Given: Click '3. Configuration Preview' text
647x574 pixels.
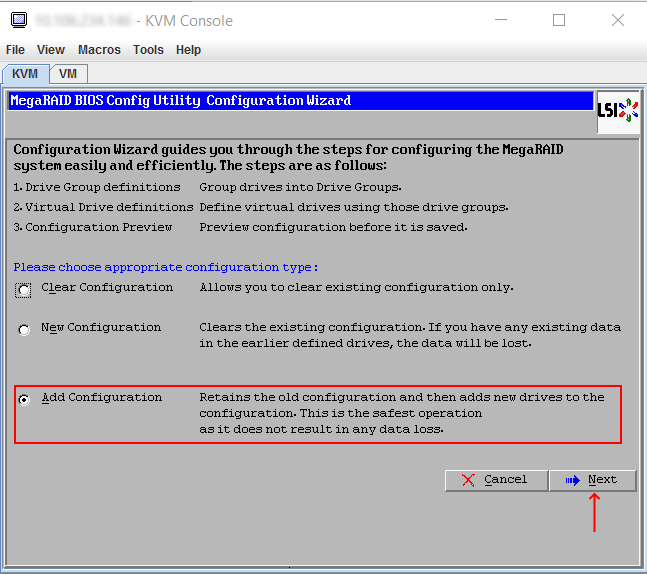Looking at the screenshot, I should (x=92, y=227).
